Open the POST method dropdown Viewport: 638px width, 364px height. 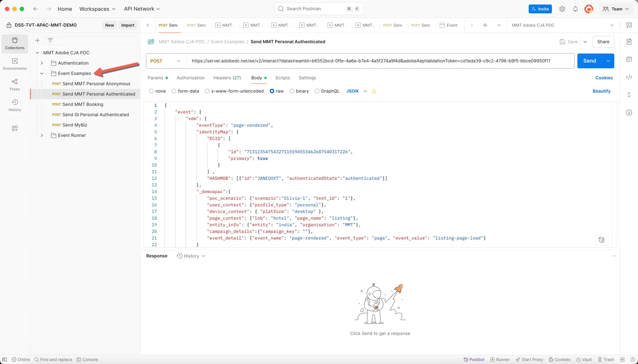[x=166, y=61]
